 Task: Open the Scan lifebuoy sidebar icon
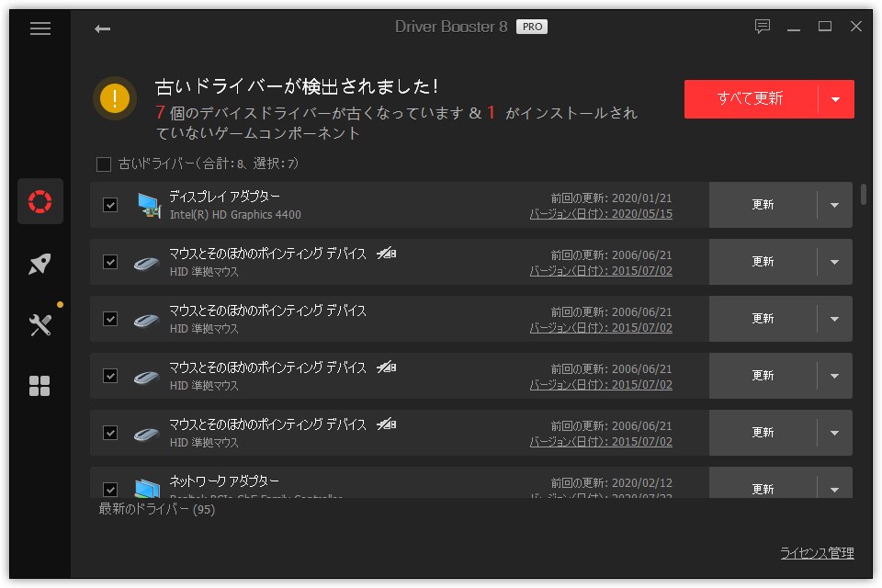click(x=40, y=201)
